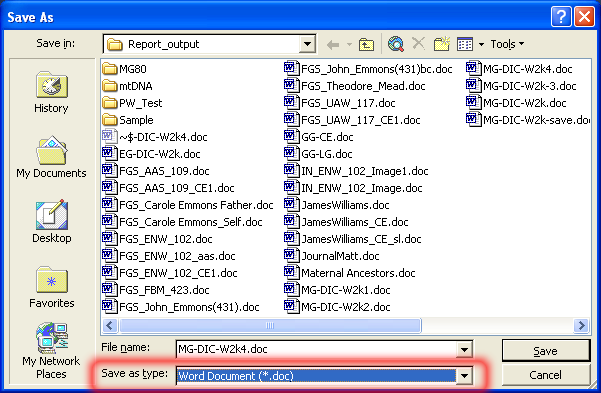Select FGS_Theodore_Mead.doc file

coord(355,86)
